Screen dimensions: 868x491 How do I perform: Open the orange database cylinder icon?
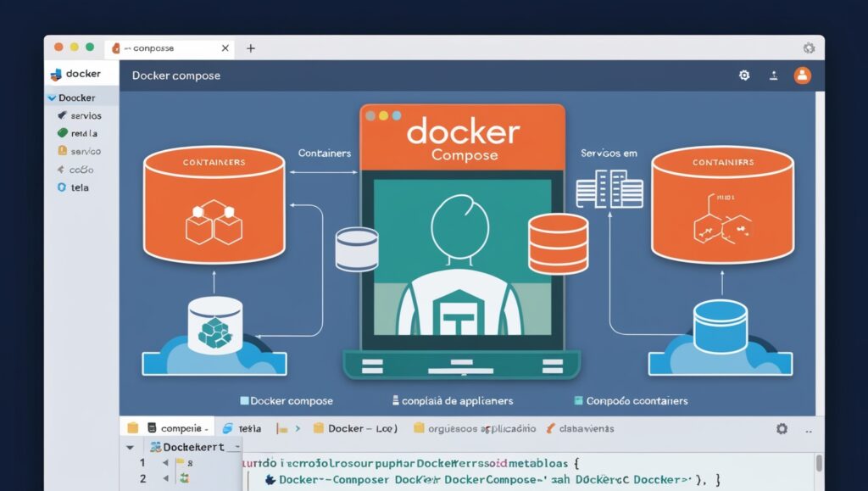coord(559,242)
